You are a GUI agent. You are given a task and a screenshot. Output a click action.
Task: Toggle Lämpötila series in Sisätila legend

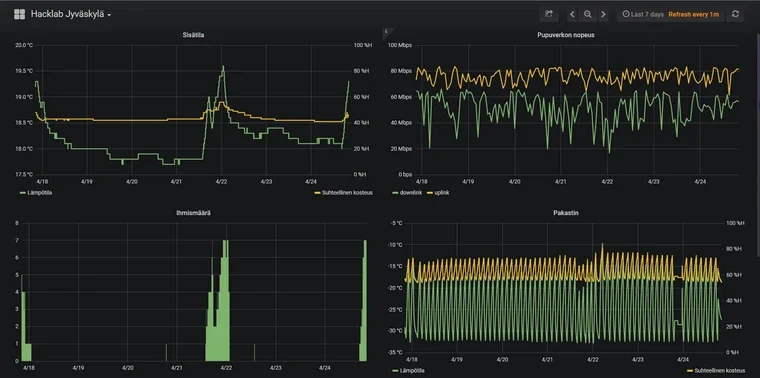coord(36,192)
